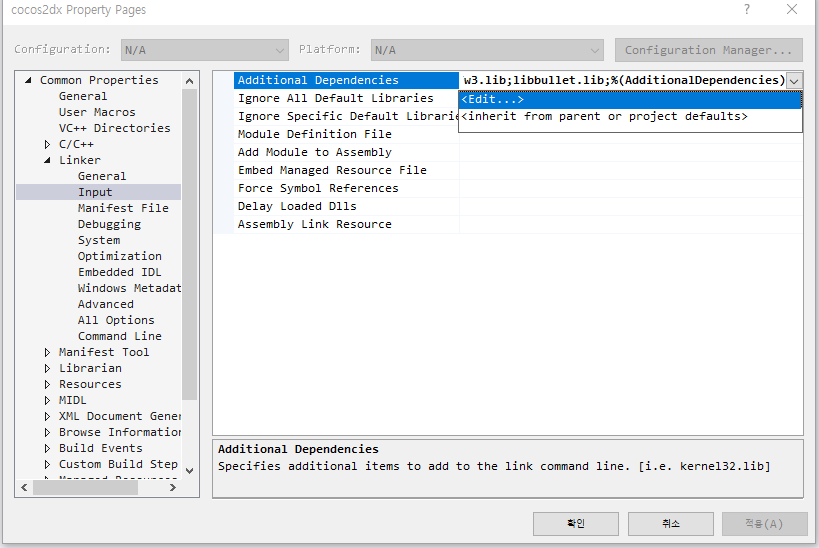819x548 pixels.
Task: Select Windows Metadata under Linker
Action: pyautogui.click(x=129, y=288)
